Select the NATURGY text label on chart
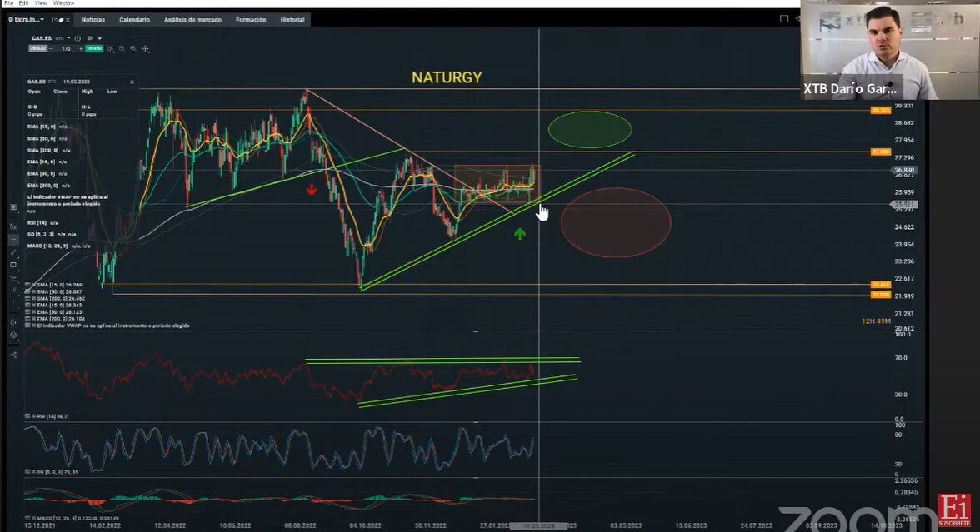Screen dimensions: 980x532 [447, 77]
